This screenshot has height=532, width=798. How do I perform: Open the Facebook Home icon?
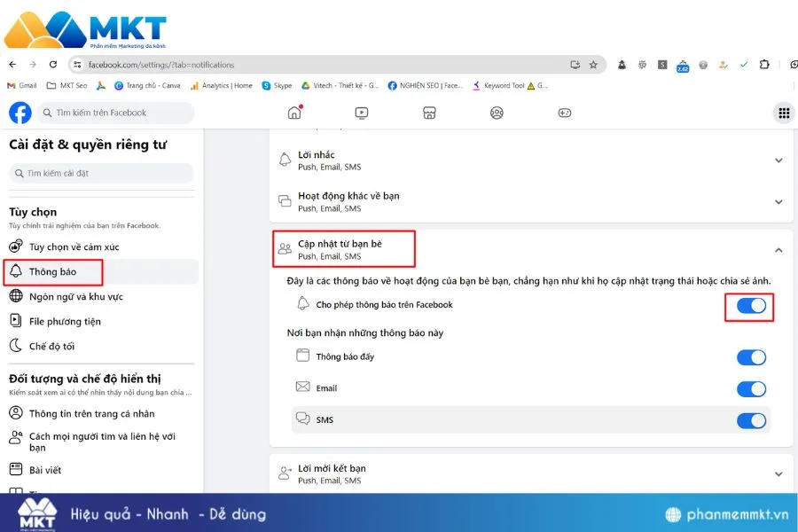point(293,113)
